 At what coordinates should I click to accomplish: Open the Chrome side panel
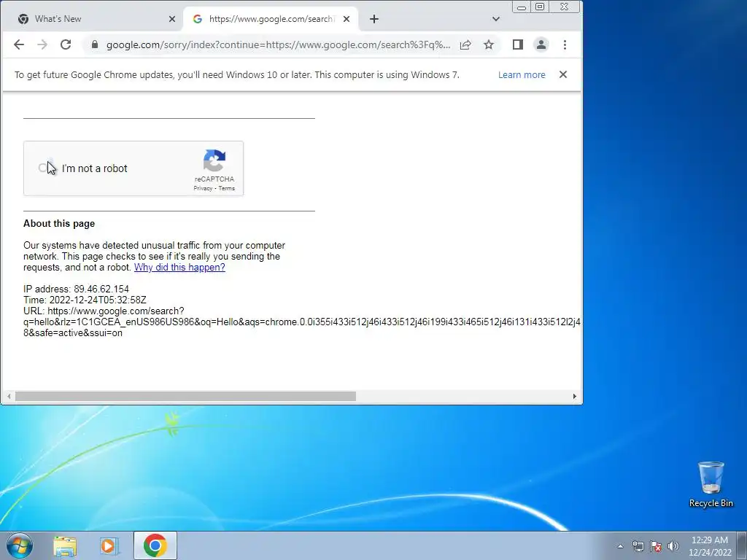[518, 44]
